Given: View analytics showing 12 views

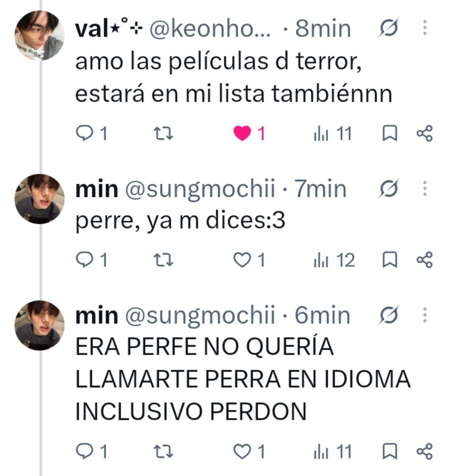Looking at the screenshot, I should click(x=334, y=261).
